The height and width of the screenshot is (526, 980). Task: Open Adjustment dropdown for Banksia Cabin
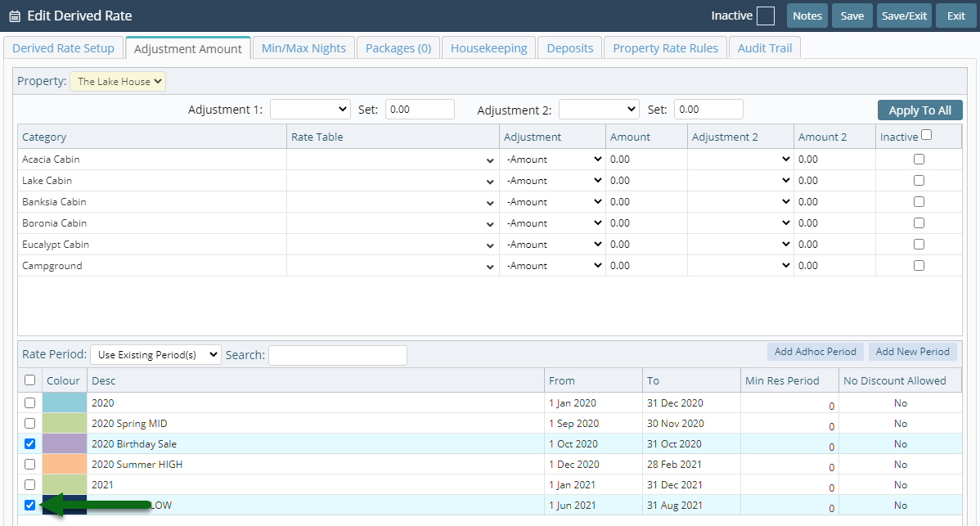pos(552,202)
